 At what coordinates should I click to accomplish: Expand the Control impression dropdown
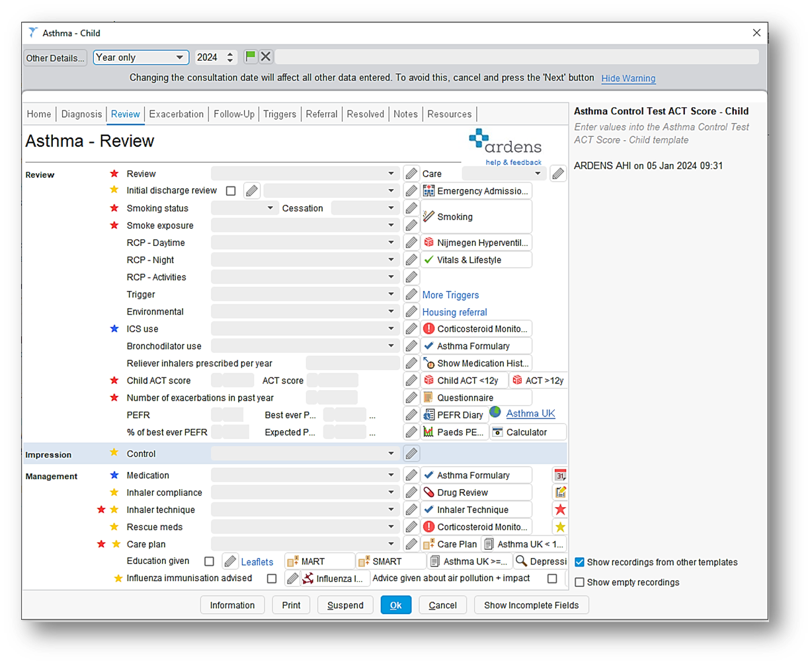click(391, 453)
